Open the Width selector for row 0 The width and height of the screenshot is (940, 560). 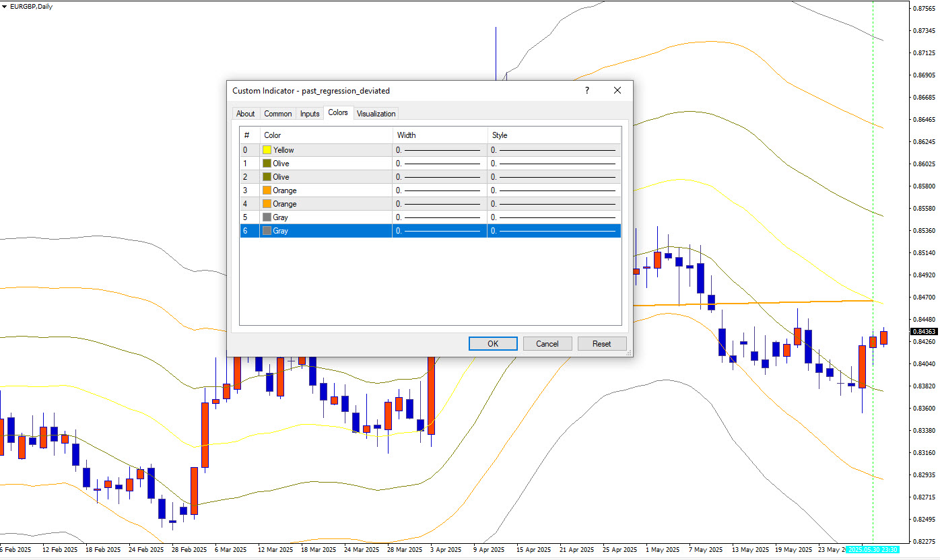(x=439, y=150)
